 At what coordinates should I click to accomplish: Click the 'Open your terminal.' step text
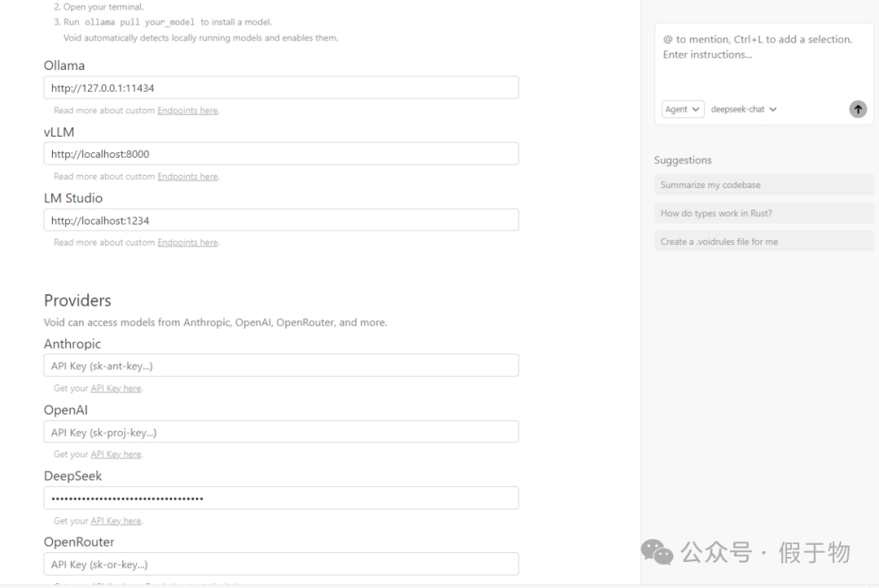point(103,7)
